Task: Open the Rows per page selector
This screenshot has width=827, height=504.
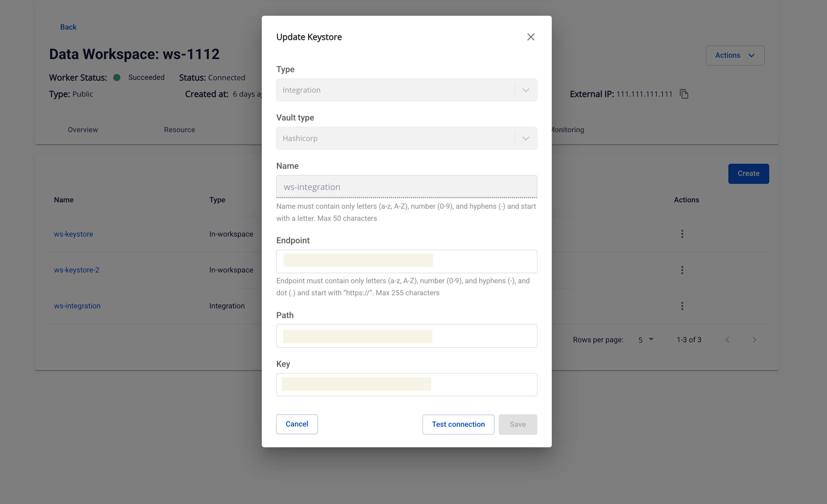Action: 646,340
